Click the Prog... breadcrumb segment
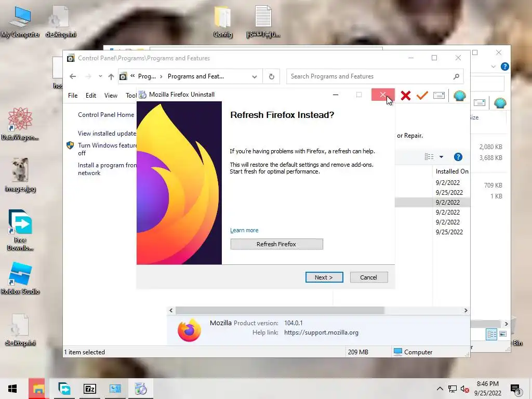The image size is (532, 399). coord(147,76)
